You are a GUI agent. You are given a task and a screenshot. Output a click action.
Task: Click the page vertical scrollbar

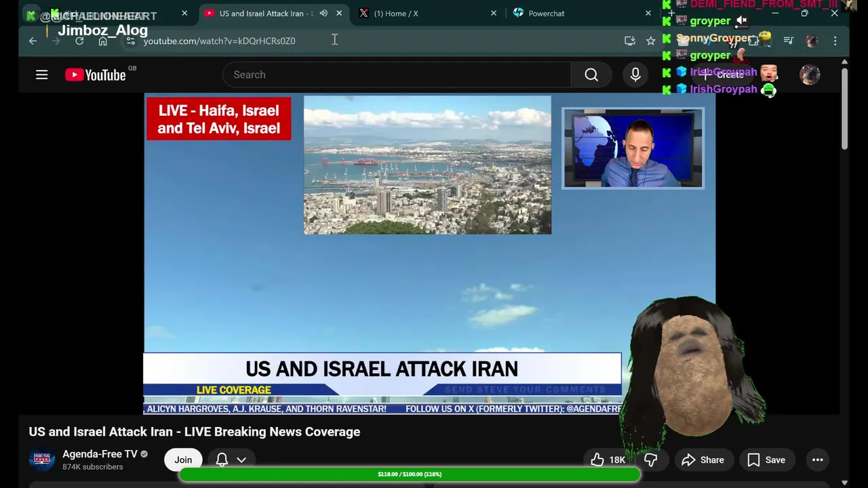tap(844, 108)
